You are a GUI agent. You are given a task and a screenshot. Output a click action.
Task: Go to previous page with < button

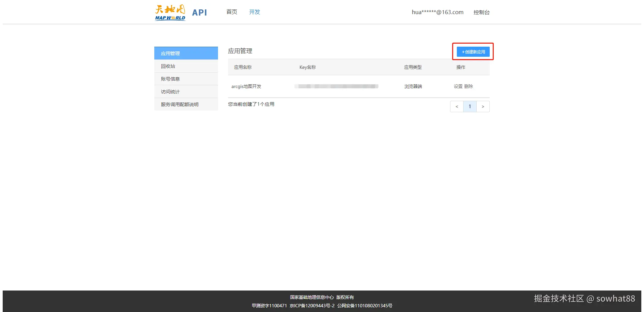pos(457,106)
